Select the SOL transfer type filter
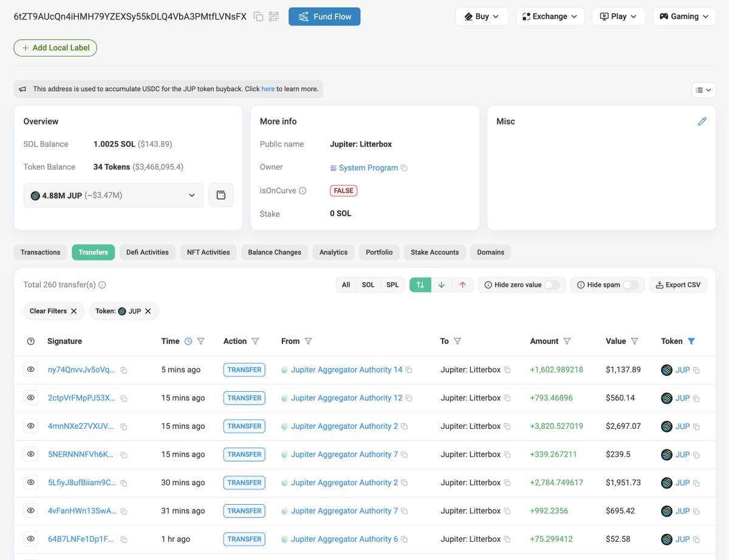The image size is (729, 560). click(x=368, y=285)
